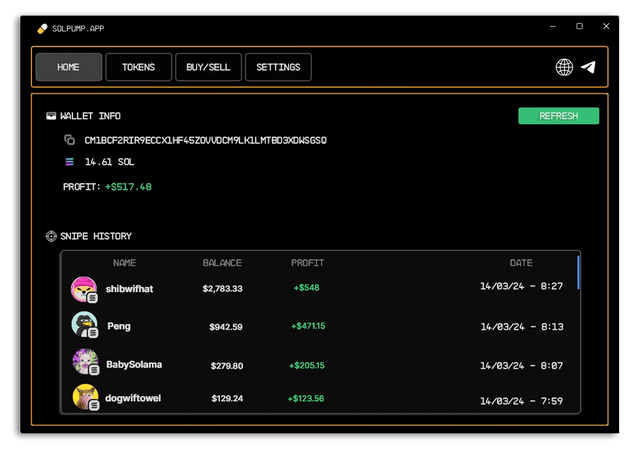640x449 pixels.
Task: Click the SolPump pill logo icon
Action: point(42,29)
